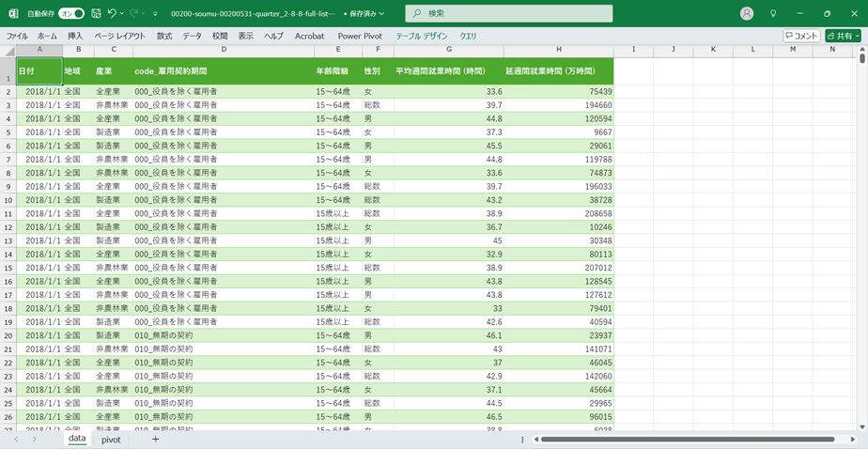Click the next sheet navigation arrow
868x449 pixels.
(34, 440)
